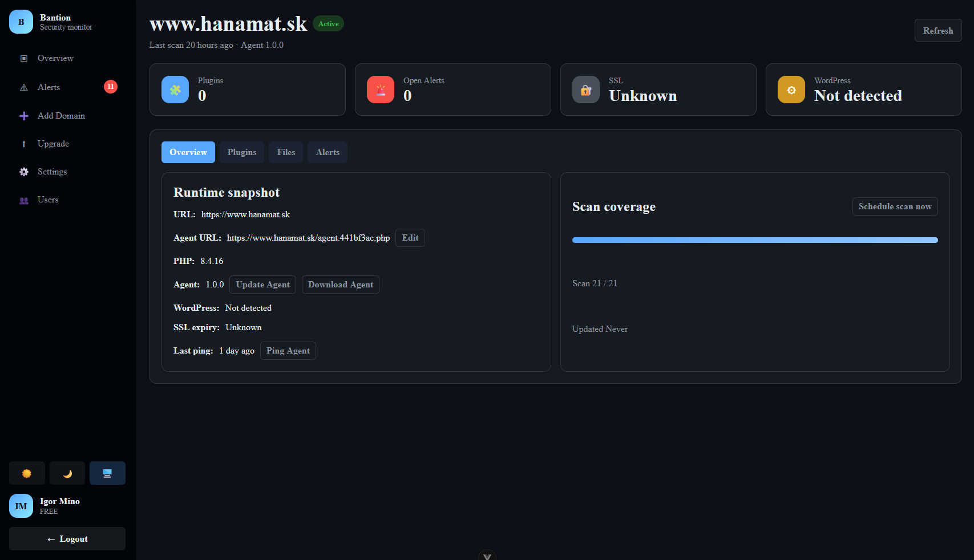Image resolution: width=974 pixels, height=560 pixels.
Task: Click the SSL padlock icon
Action: [x=586, y=90]
